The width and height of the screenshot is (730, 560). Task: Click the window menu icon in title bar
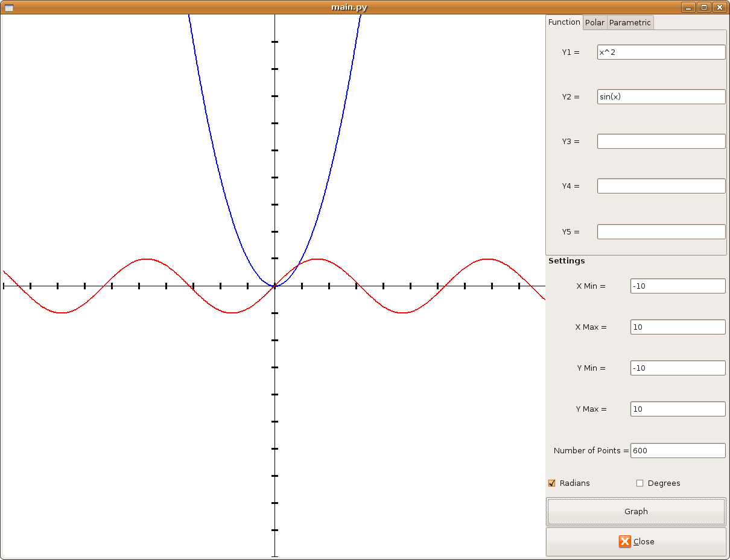(x=9, y=7)
